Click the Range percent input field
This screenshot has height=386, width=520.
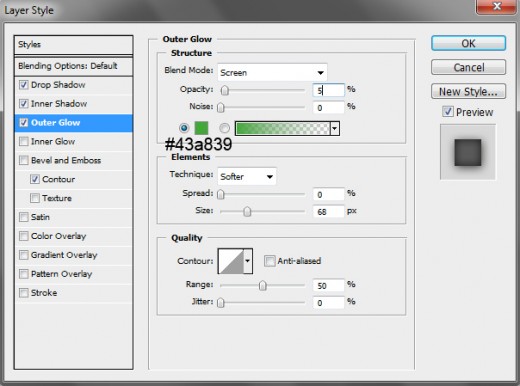point(328,286)
